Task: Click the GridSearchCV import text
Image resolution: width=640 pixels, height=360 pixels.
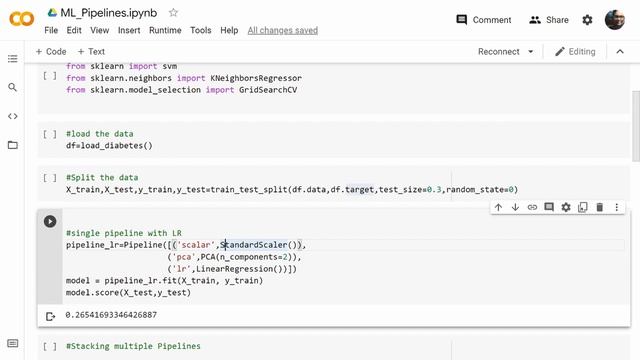Action: (x=268, y=90)
